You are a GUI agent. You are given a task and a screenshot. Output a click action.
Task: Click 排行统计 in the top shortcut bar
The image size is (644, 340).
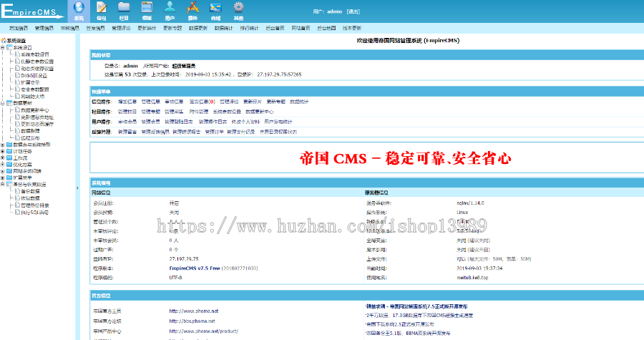click(x=249, y=29)
